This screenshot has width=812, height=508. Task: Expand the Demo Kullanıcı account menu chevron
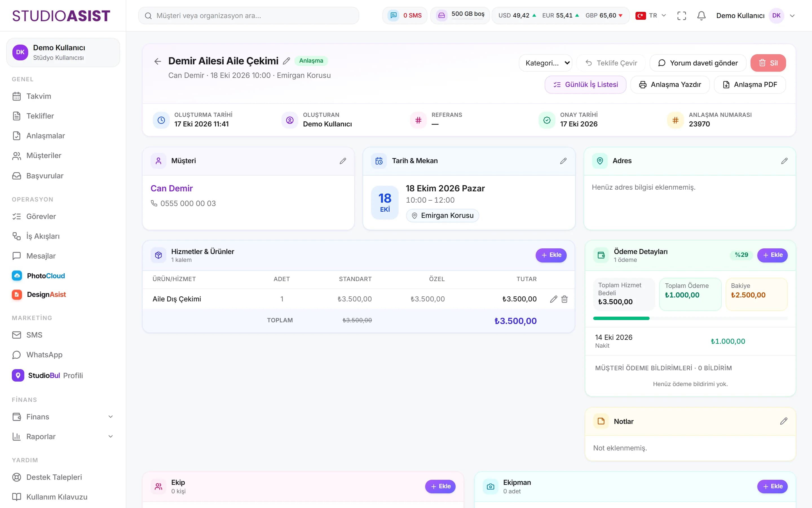pyautogui.click(x=792, y=16)
